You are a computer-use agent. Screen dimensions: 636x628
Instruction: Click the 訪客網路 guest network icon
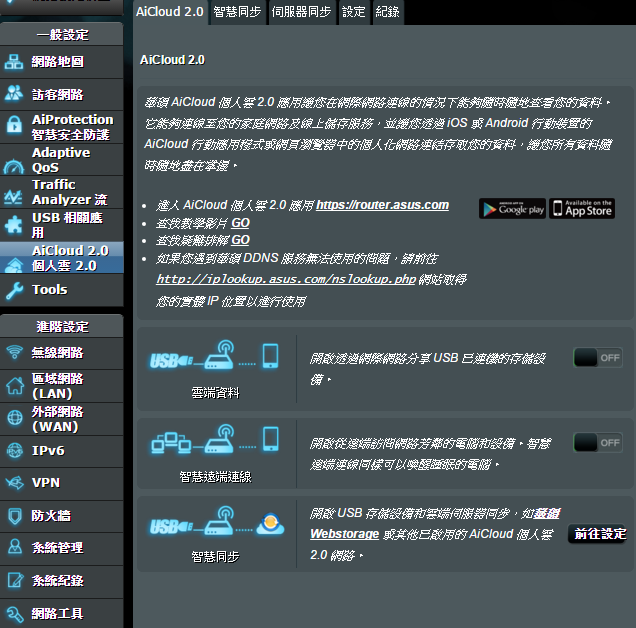click(x=14, y=94)
